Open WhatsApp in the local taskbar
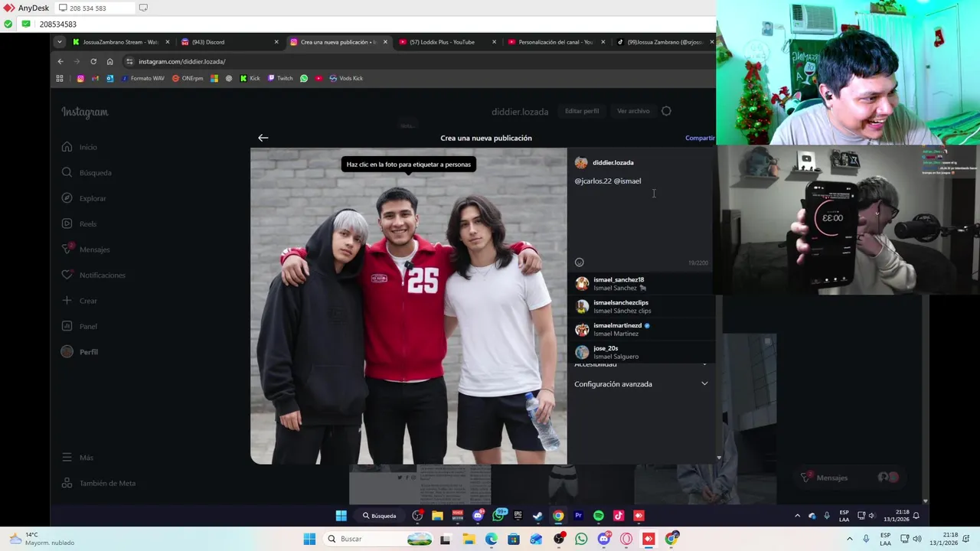The width and height of the screenshot is (980, 551). pyautogui.click(x=581, y=540)
